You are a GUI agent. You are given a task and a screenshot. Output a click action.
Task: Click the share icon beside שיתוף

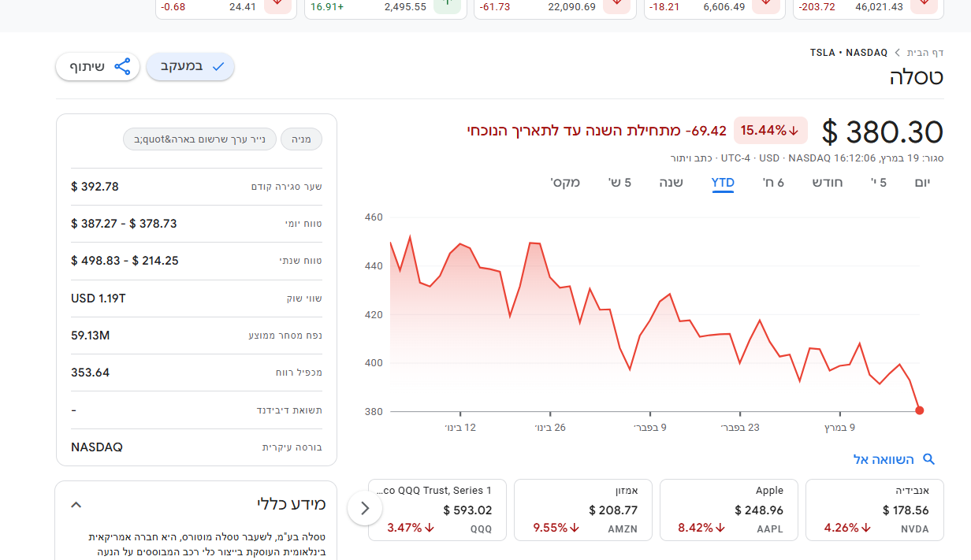click(122, 67)
